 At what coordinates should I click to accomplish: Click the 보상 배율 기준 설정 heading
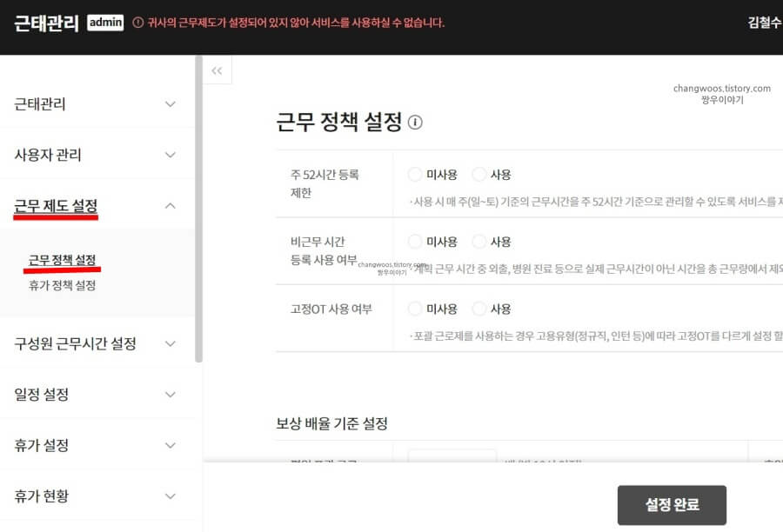coord(332,423)
